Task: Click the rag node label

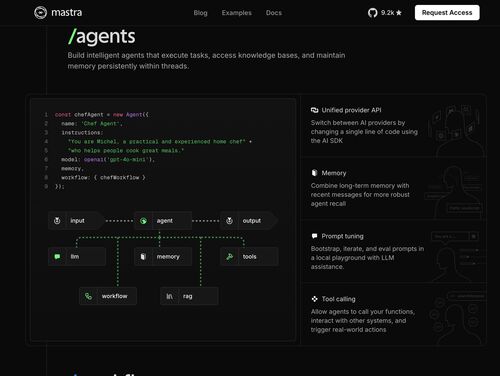Action: (187, 296)
